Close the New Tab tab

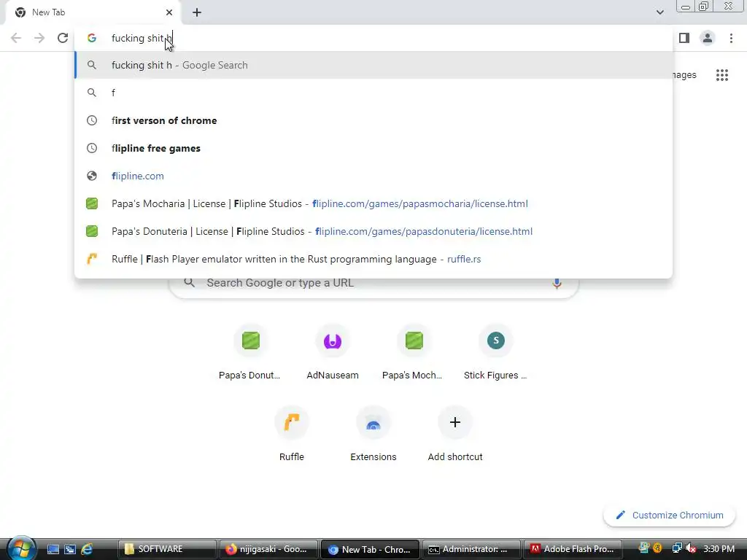(x=169, y=12)
